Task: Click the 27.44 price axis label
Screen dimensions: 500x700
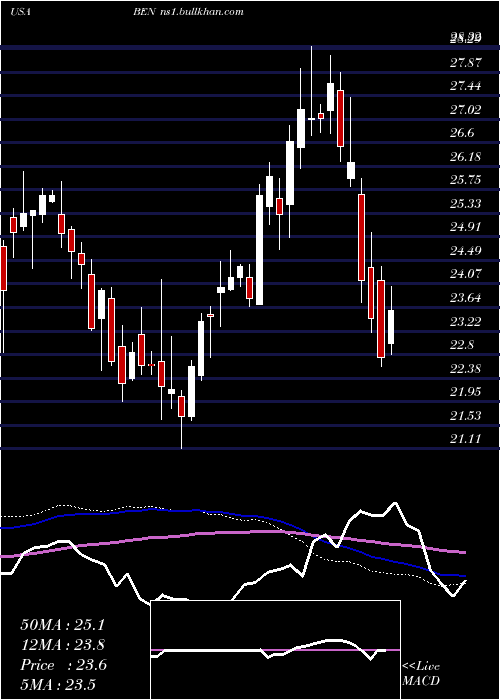Action: point(465,86)
